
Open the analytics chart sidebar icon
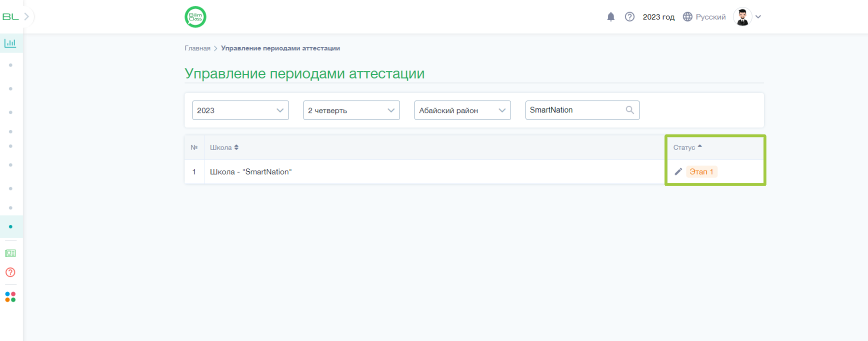(10, 43)
